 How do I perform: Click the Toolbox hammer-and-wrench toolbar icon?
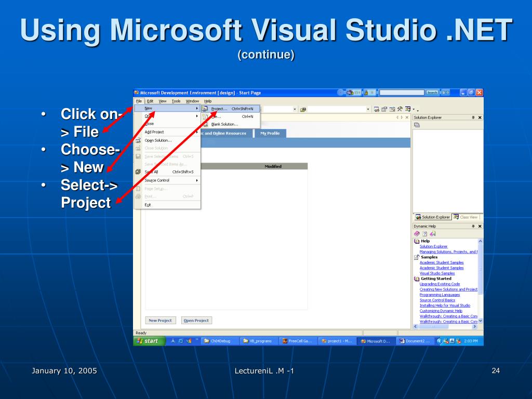400,109
